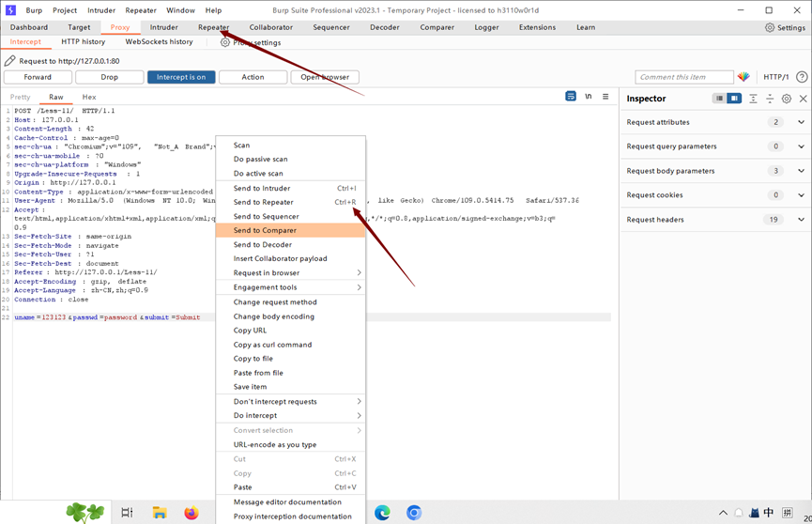Launch Firefox from the taskbar
The height and width of the screenshot is (524, 812).
pos(192,513)
